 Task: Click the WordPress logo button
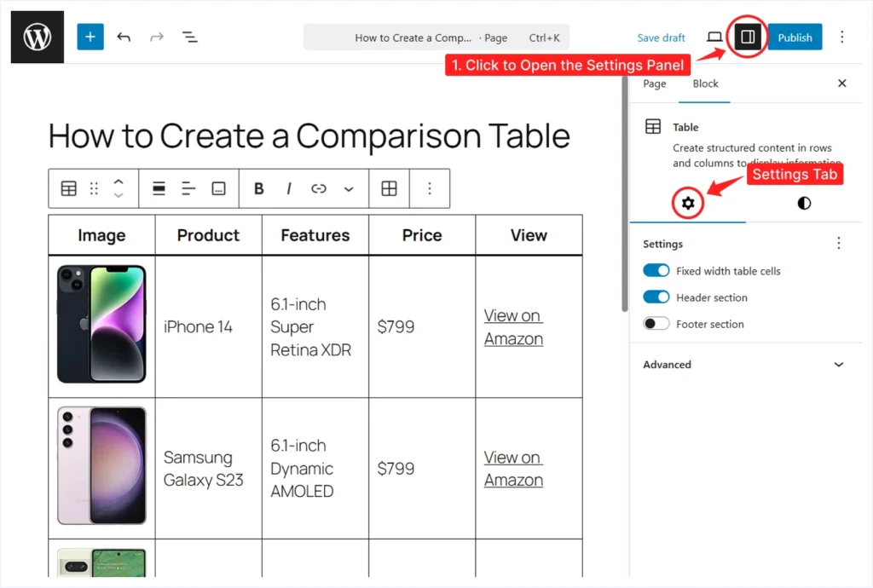[x=38, y=37]
